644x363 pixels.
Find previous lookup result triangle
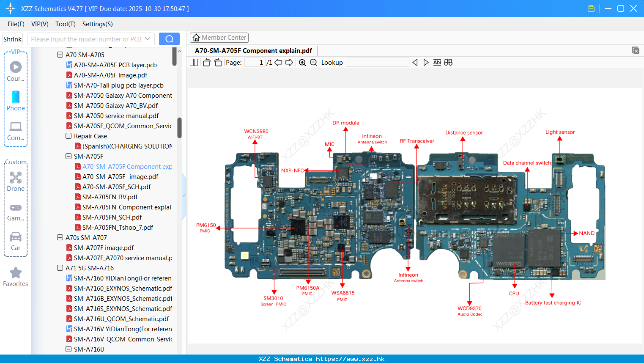(415, 62)
